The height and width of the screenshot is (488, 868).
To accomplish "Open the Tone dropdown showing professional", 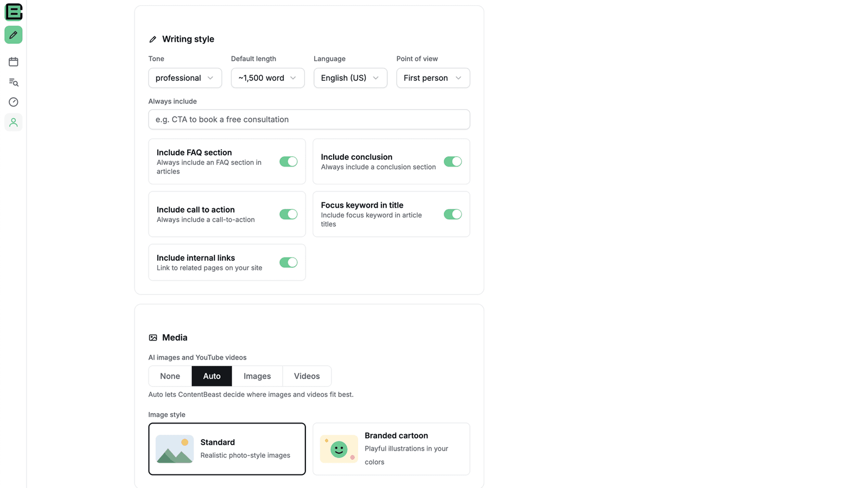I will 185,78.
